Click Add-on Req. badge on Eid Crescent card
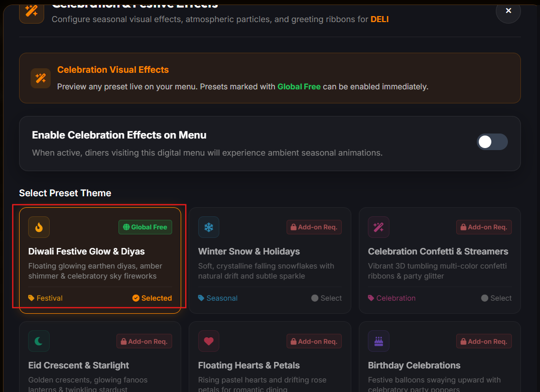This screenshot has width=540, height=392. tap(144, 341)
